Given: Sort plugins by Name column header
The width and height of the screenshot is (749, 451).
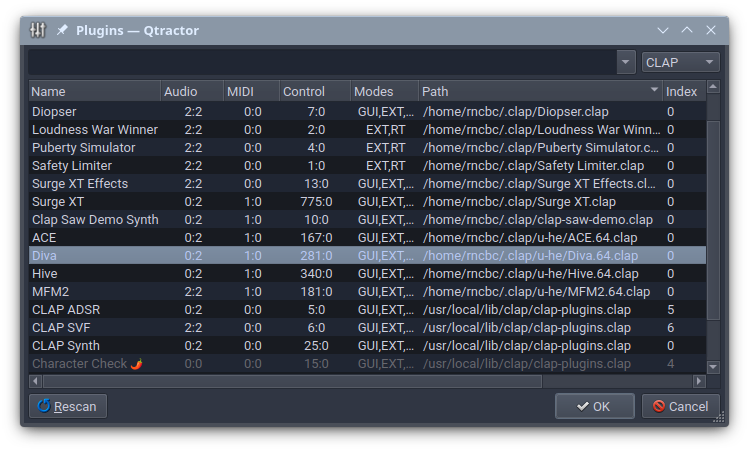Looking at the screenshot, I should 95,91.
